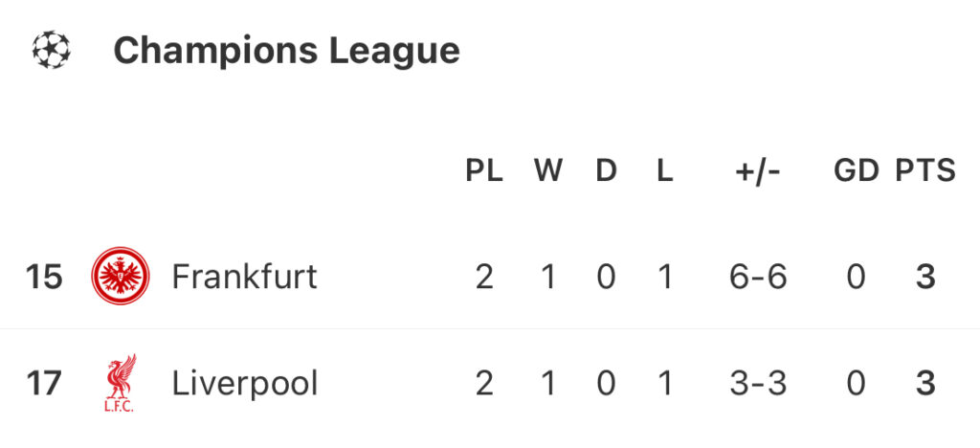Click Frankfurt's points total
Screen dimensions: 980x448
pos(924,277)
